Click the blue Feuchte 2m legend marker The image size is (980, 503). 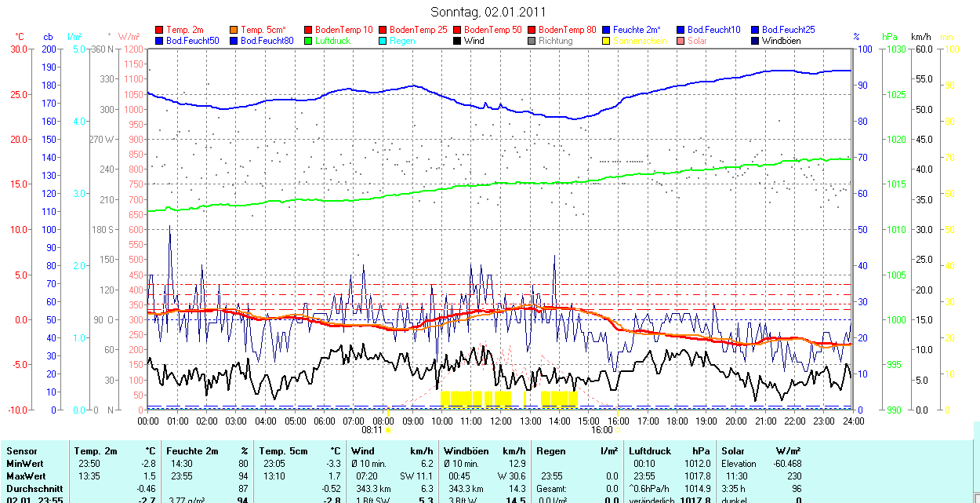tap(607, 30)
